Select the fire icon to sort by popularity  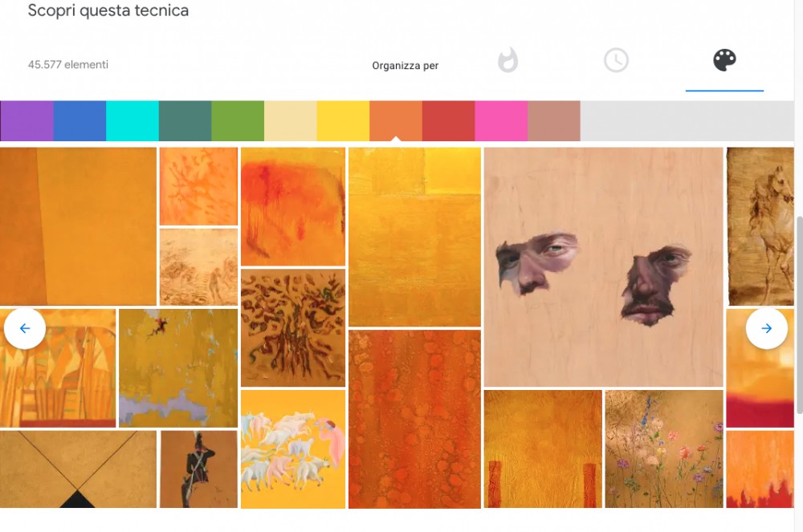509,59
